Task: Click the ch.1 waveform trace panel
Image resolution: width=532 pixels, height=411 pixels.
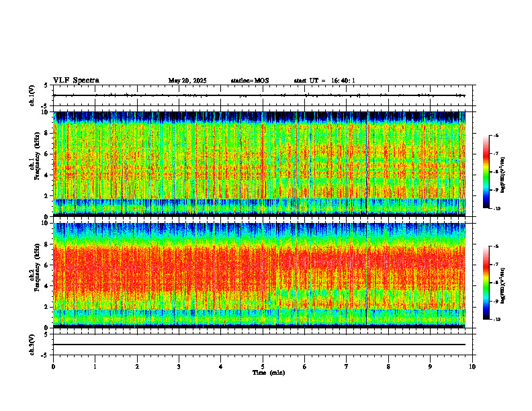Action: coord(263,95)
